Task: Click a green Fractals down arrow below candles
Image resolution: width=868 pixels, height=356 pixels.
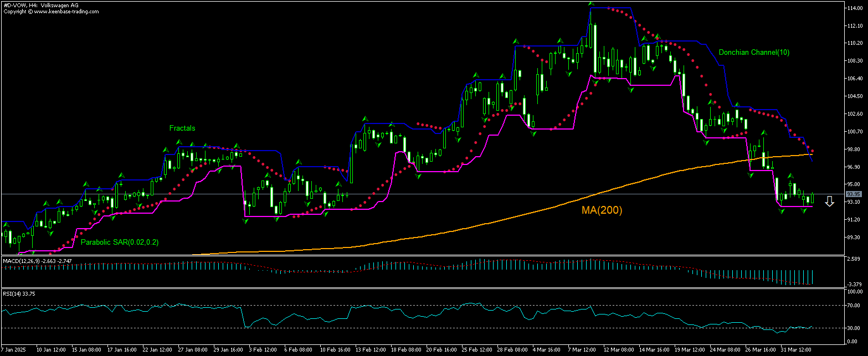Action: click(246, 221)
